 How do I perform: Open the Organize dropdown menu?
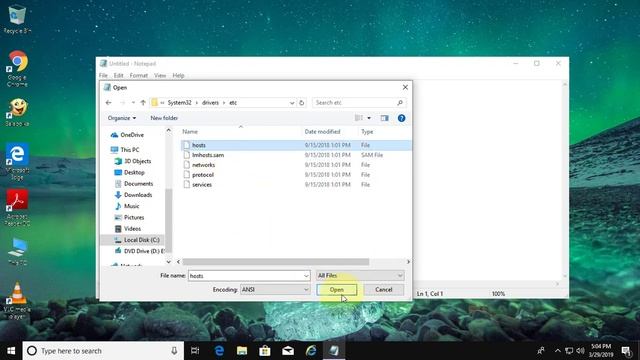click(x=122, y=118)
